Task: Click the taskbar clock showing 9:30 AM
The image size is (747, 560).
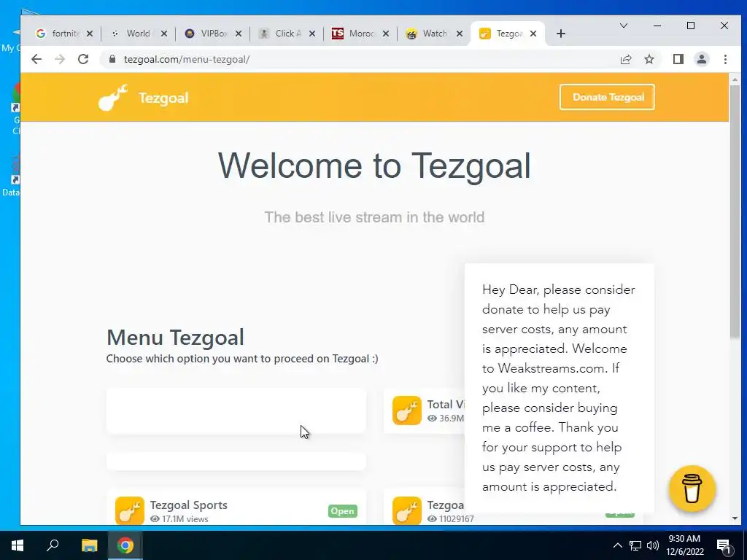Action: [684, 545]
